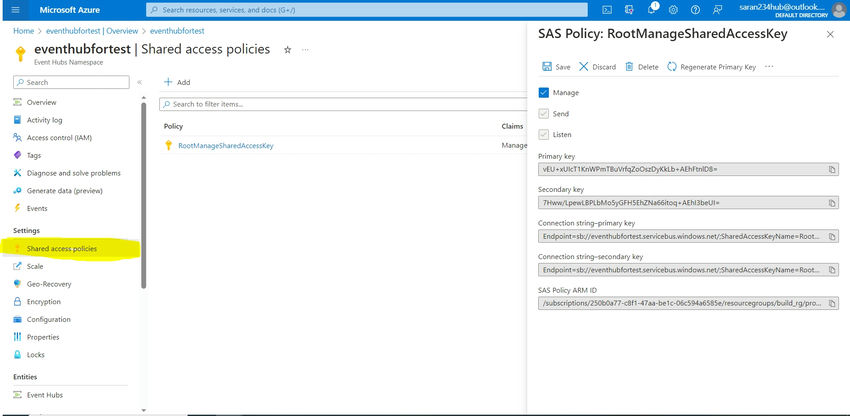
Task: Sort by the Policy column header
Action: point(173,126)
